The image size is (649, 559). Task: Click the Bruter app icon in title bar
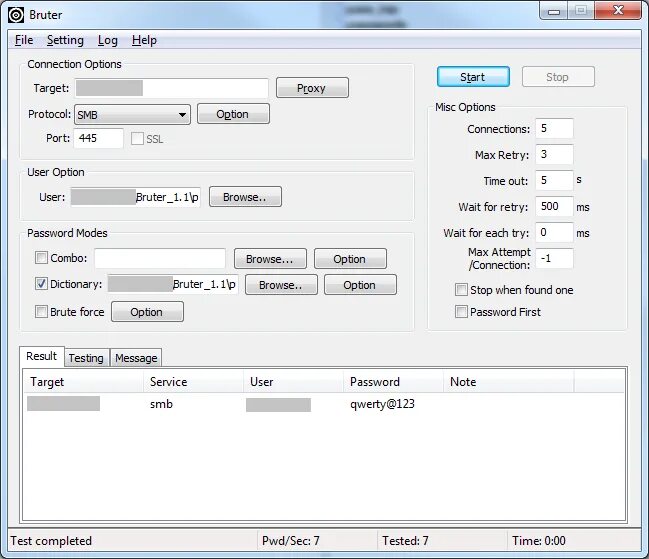(x=16, y=15)
